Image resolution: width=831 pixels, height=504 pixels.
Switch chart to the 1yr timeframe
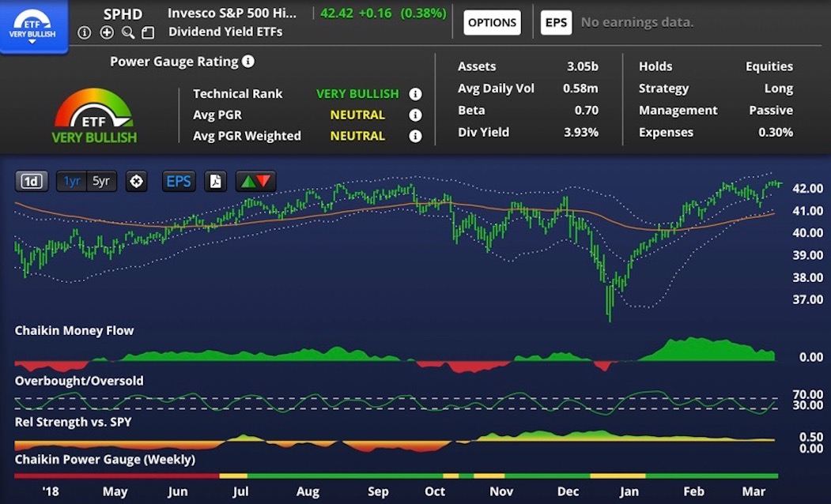72,181
